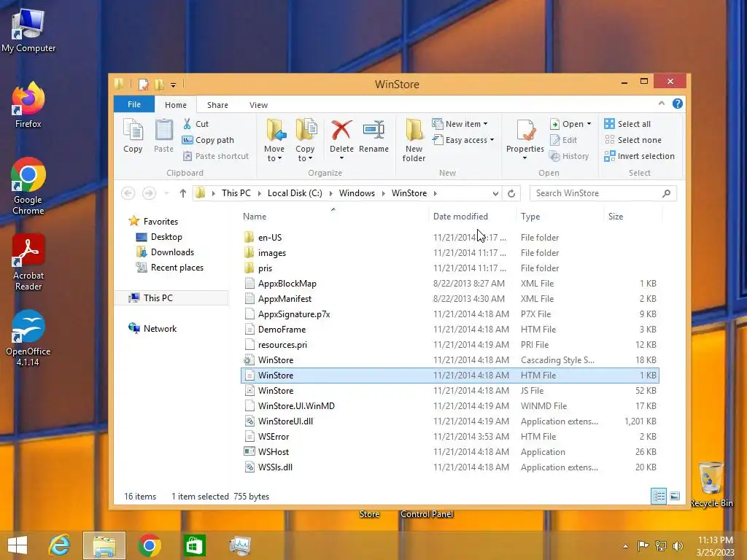Viewport: 747px width, 560px height.
Task: Select Desktop under Favorites
Action: click(166, 237)
